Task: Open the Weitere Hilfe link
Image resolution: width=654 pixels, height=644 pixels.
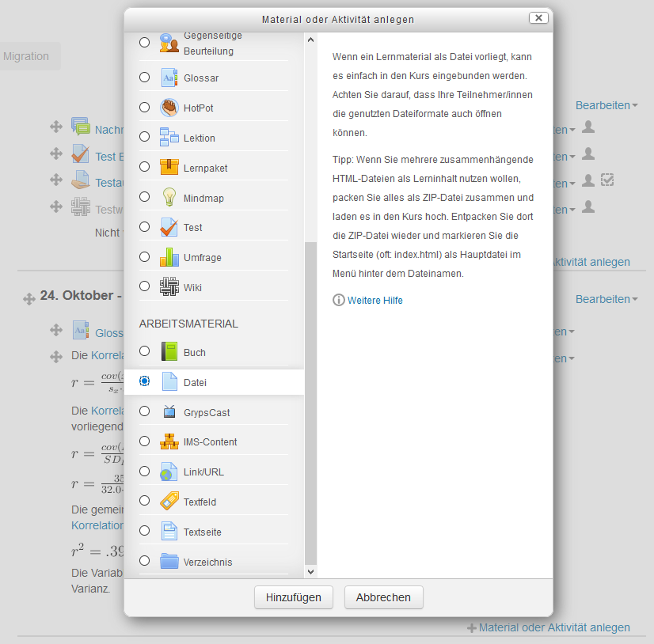Action: (x=375, y=301)
